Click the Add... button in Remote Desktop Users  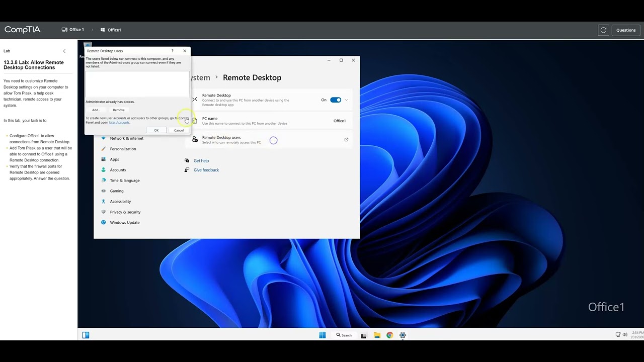96,110
